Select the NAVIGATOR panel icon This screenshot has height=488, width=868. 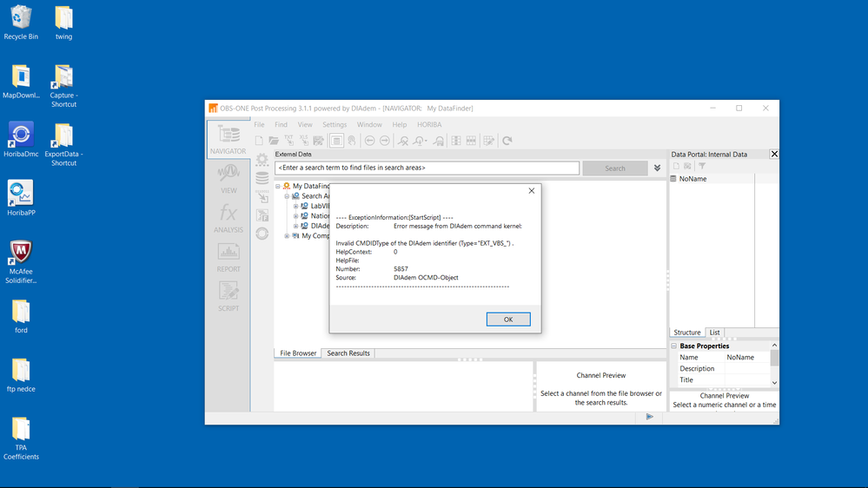click(228, 140)
